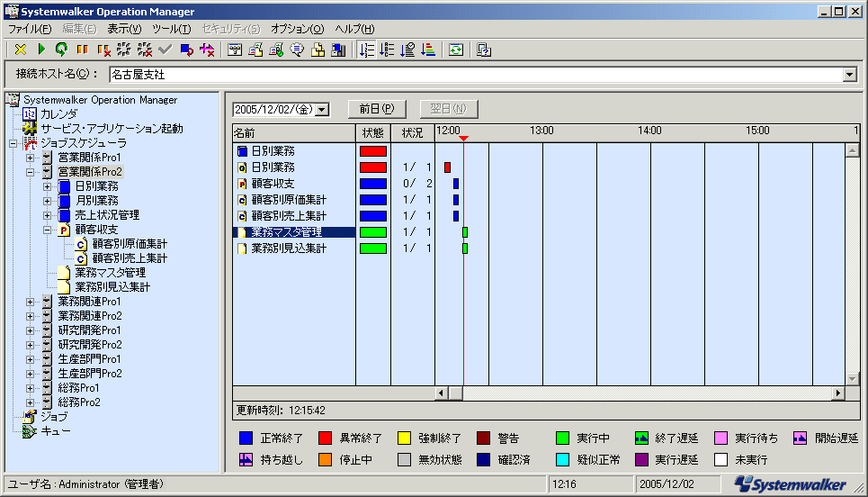
Task: Expand the 研究開発Pro2 tree node
Action: tap(30, 345)
